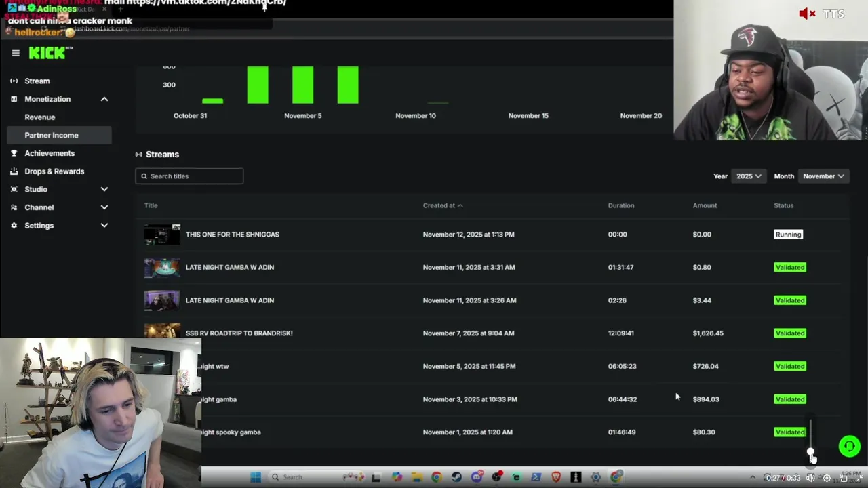Click the 12:09:41 duration cell
This screenshot has height=488, width=868.
tap(621, 333)
